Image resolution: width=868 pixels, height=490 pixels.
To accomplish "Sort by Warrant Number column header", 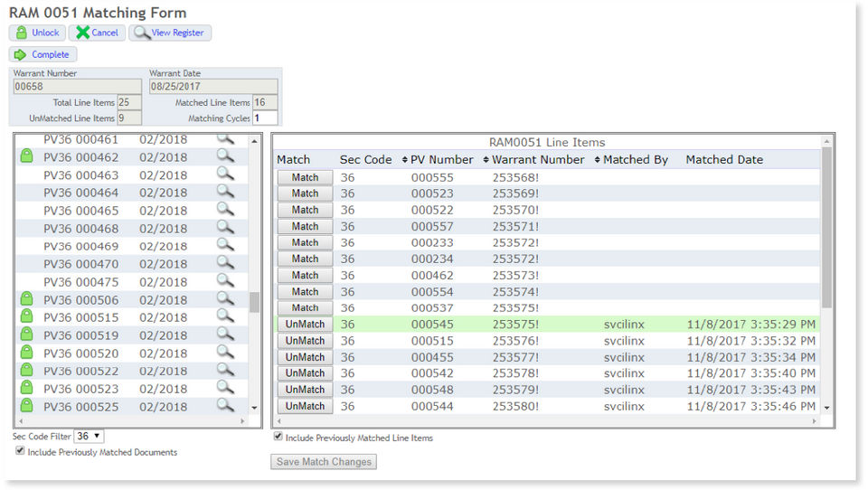I will (x=537, y=160).
